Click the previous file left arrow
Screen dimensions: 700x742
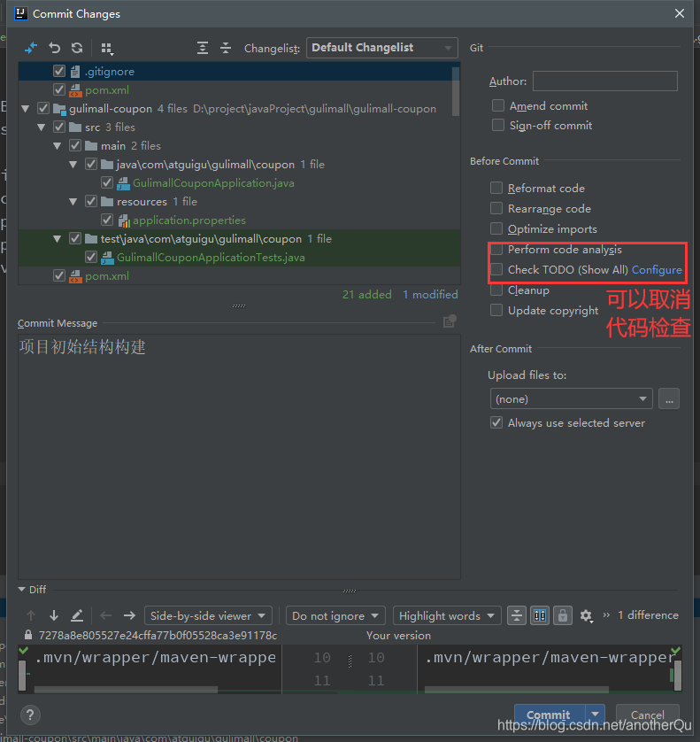pyautogui.click(x=106, y=615)
